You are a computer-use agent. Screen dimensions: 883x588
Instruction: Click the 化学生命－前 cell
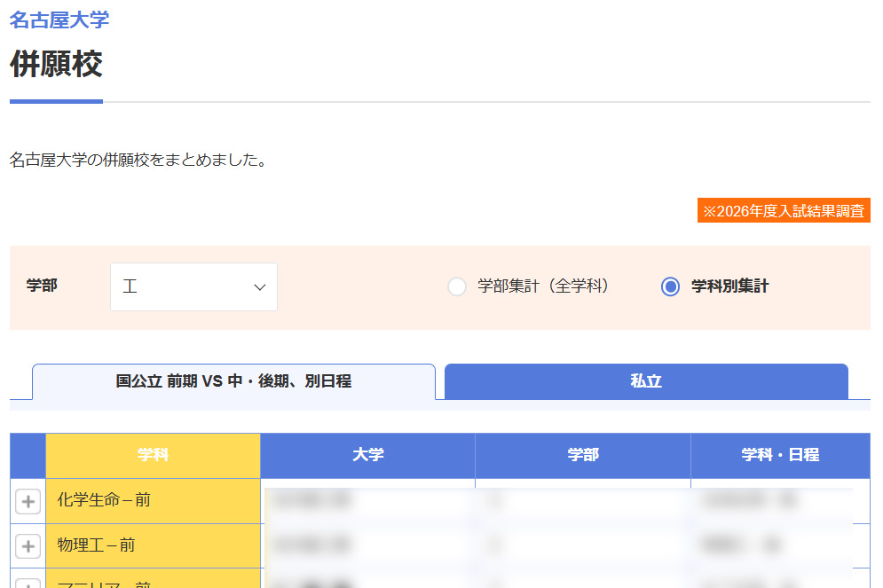[154, 501]
